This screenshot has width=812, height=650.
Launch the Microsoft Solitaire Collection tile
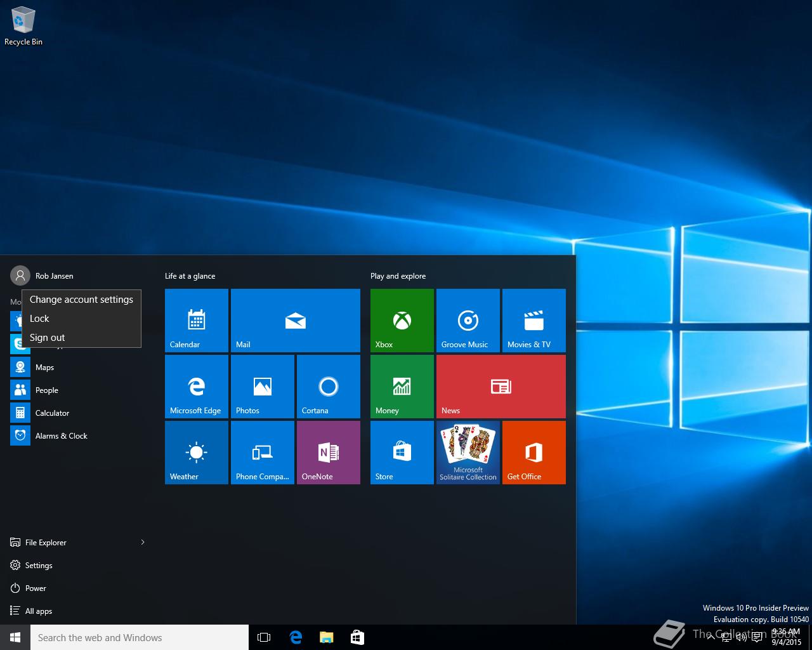pos(468,453)
